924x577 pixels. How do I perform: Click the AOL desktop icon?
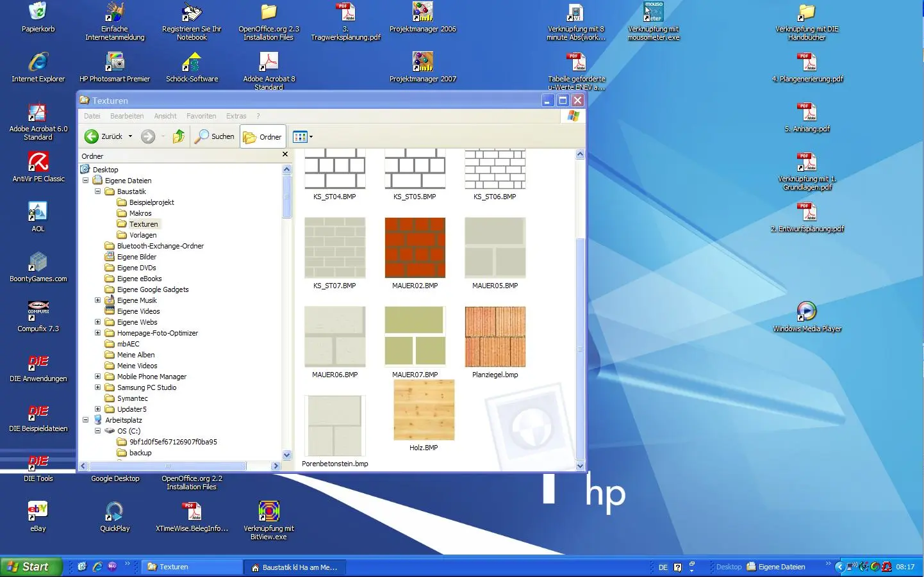pyautogui.click(x=38, y=212)
